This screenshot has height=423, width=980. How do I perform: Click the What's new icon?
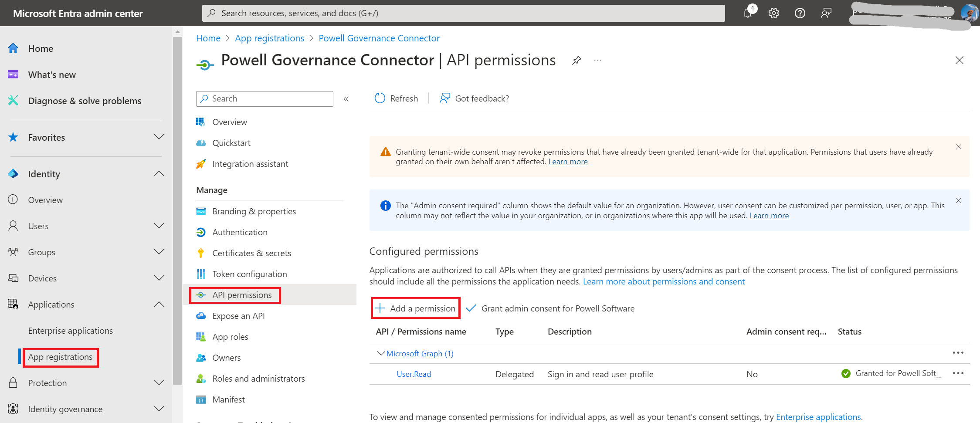click(x=13, y=74)
